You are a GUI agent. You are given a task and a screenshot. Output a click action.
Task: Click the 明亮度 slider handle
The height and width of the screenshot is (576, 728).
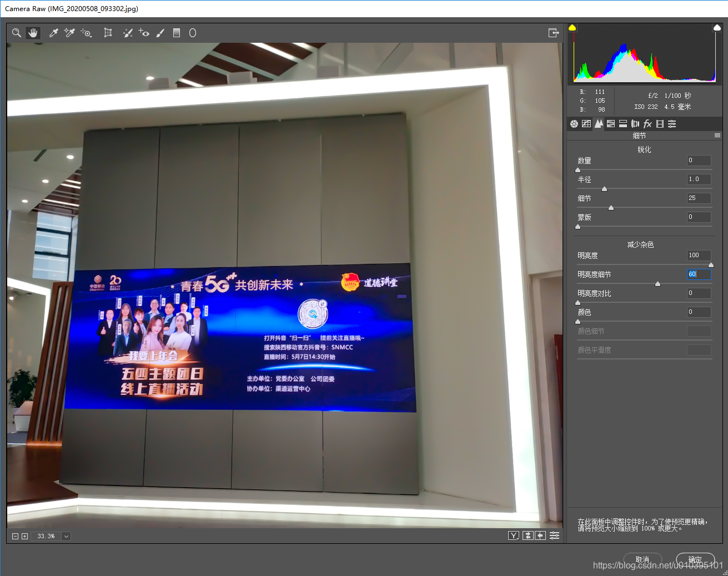coord(711,266)
